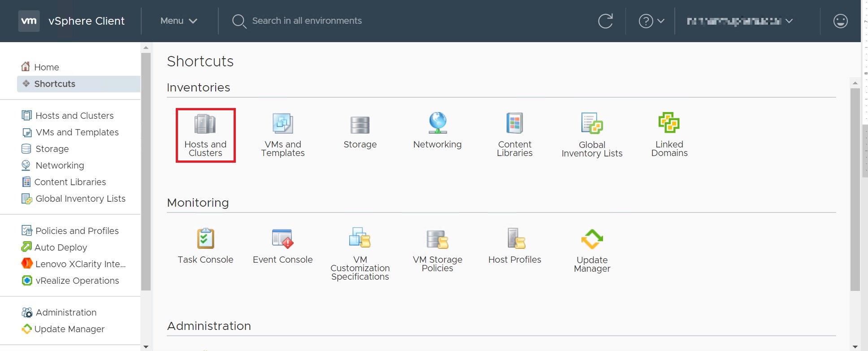Open Policies and Profiles in sidebar

click(70, 231)
